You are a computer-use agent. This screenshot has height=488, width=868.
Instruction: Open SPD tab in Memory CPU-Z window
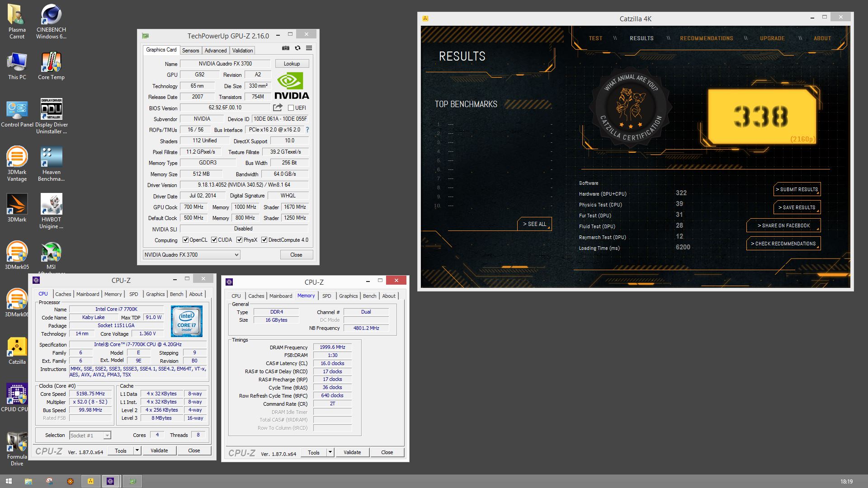tap(326, 296)
